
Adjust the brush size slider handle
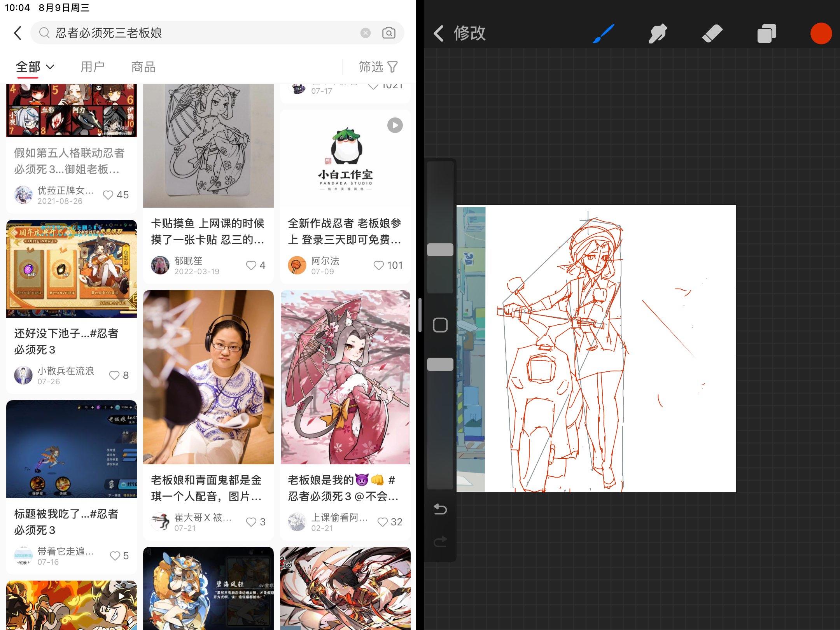point(440,250)
